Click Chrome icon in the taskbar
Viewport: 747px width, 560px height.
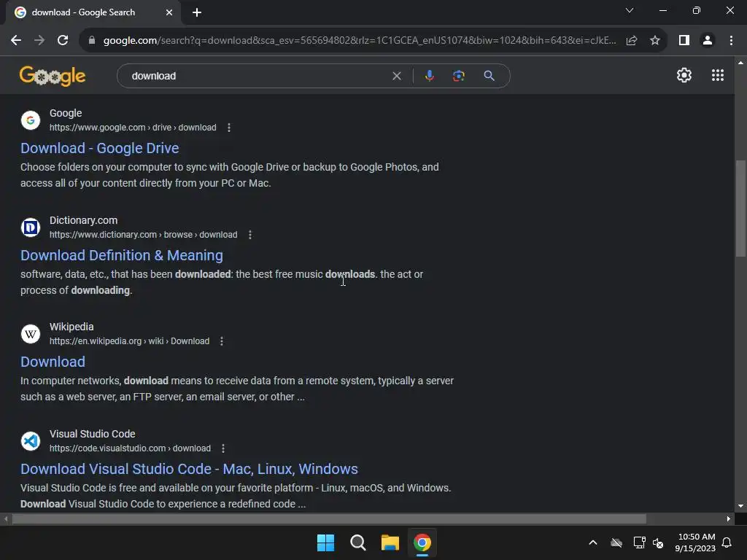click(x=422, y=542)
